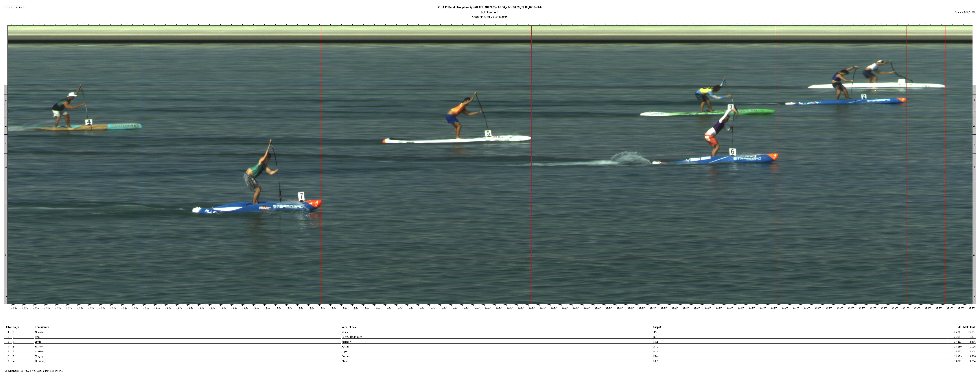The height and width of the screenshot is (377, 980).
Task: Click the 30.00 tick on time scale
Action: click(476, 307)
